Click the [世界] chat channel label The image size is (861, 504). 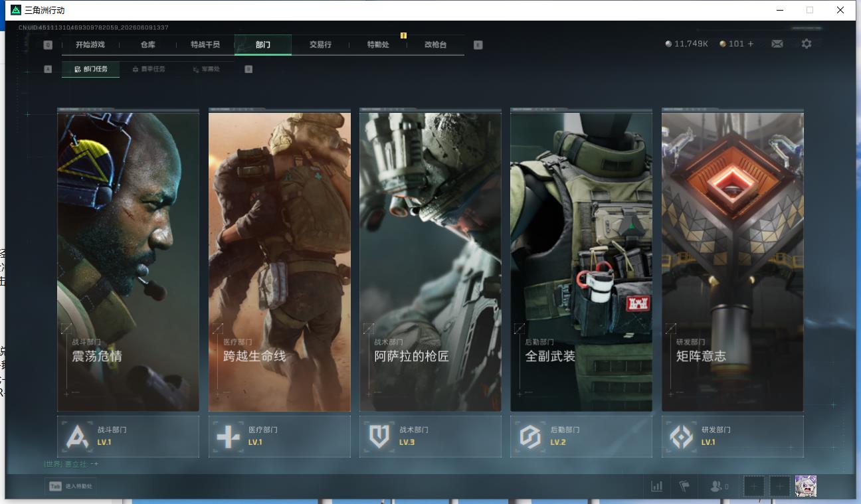pos(53,464)
